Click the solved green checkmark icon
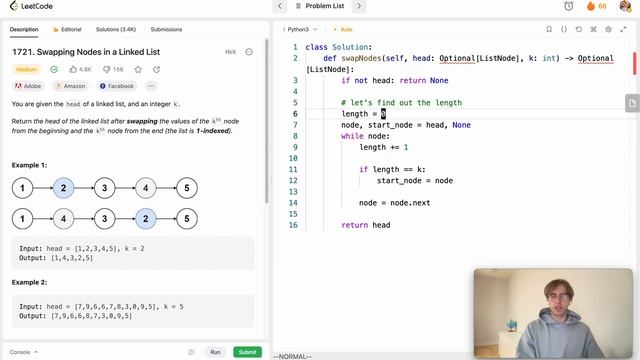Viewport: 640px width, 360px height. tap(54, 69)
